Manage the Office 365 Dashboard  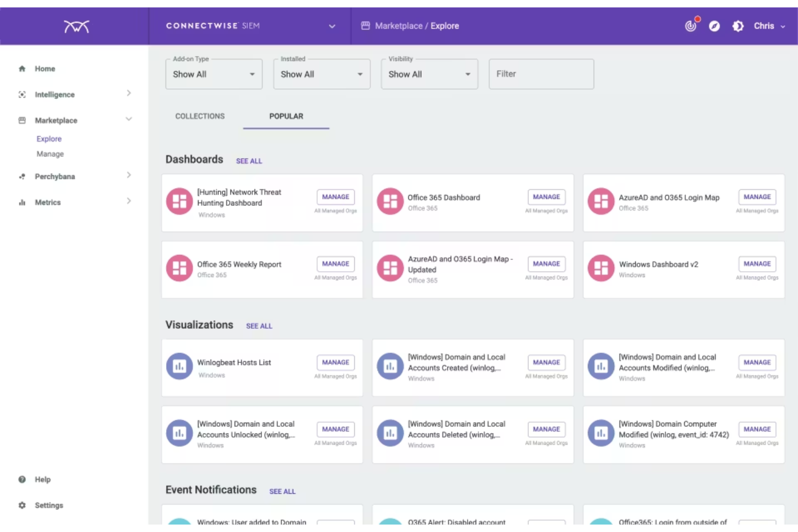coord(547,197)
